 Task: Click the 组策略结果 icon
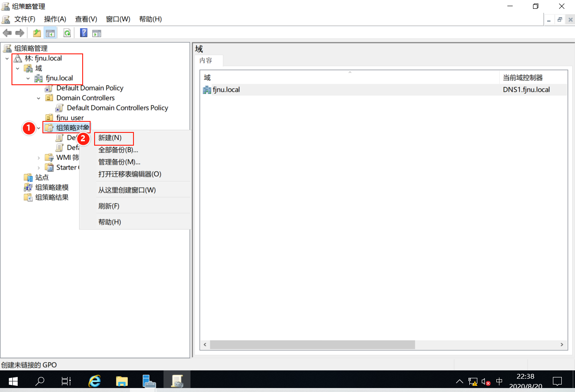pyautogui.click(x=28, y=197)
